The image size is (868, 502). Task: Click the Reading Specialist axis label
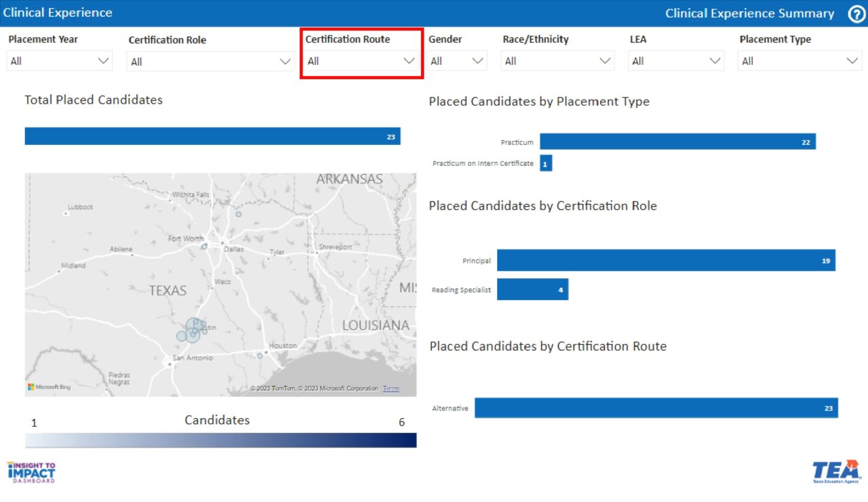pyautogui.click(x=461, y=290)
